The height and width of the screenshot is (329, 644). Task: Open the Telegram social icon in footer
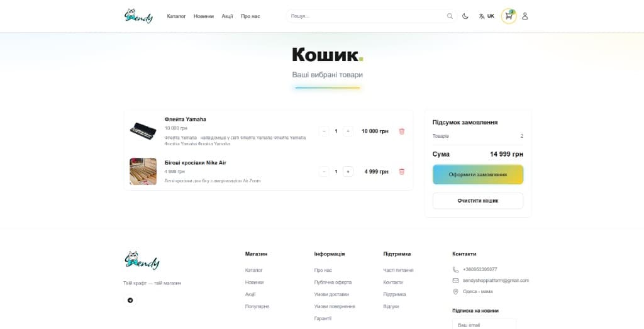pos(130,300)
